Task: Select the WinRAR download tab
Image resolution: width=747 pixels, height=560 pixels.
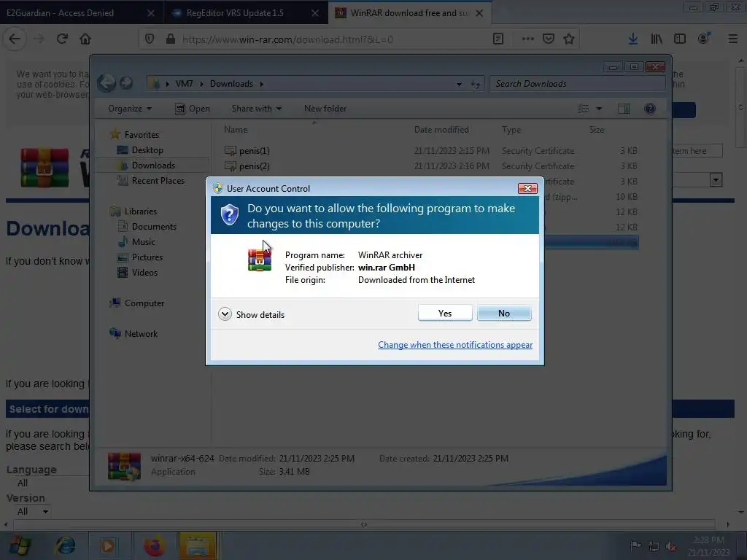Action: [x=409, y=13]
